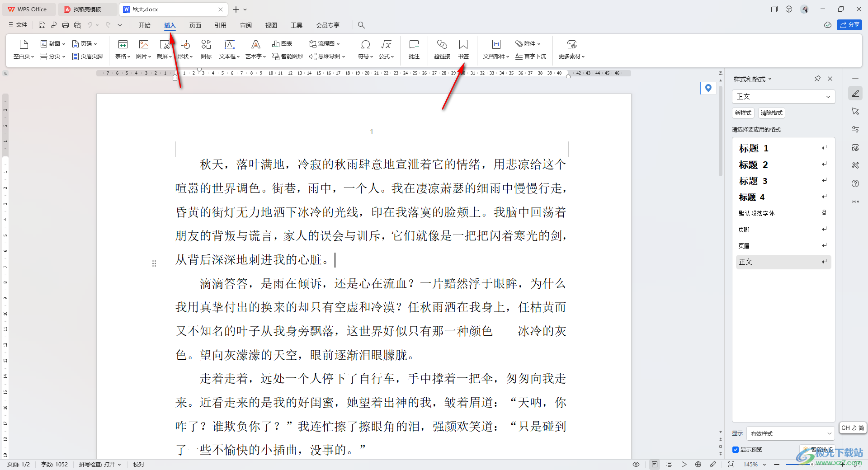868x470 pixels.
Task: Open header and footer (页眉页脚)
Action: click(x=87, y=56)
